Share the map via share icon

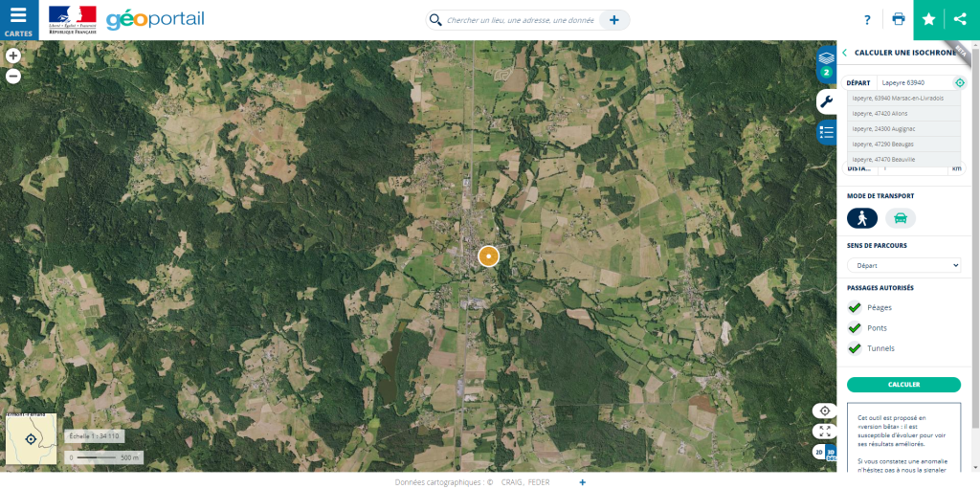point(961,19)
